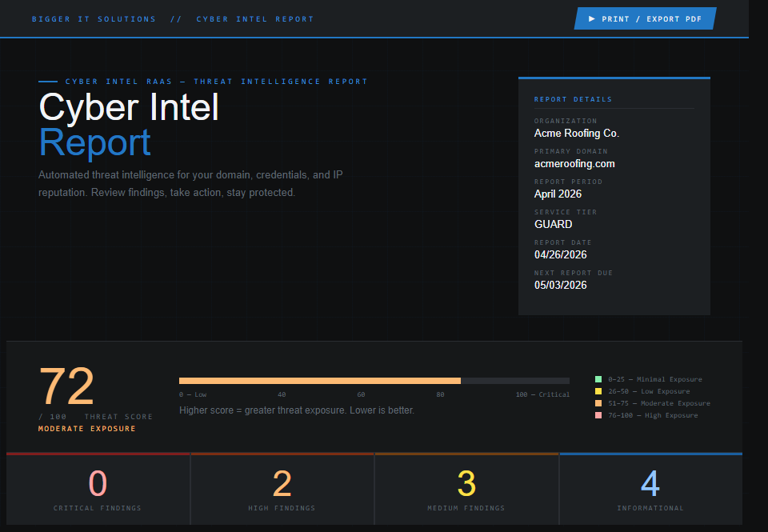Open the High Findings card showing 2
The height and width of the screenshot is (532, 768).
click(x=282, y=489)
